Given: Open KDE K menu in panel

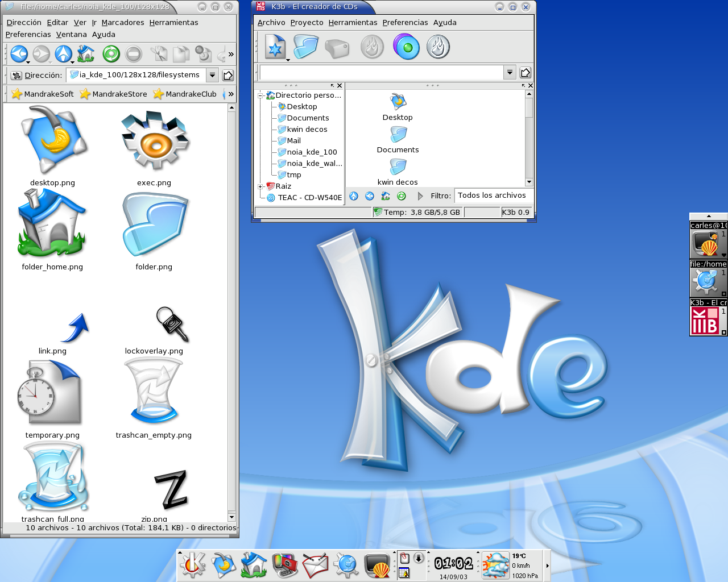Looking at the screenshot, I should point(193,565).
